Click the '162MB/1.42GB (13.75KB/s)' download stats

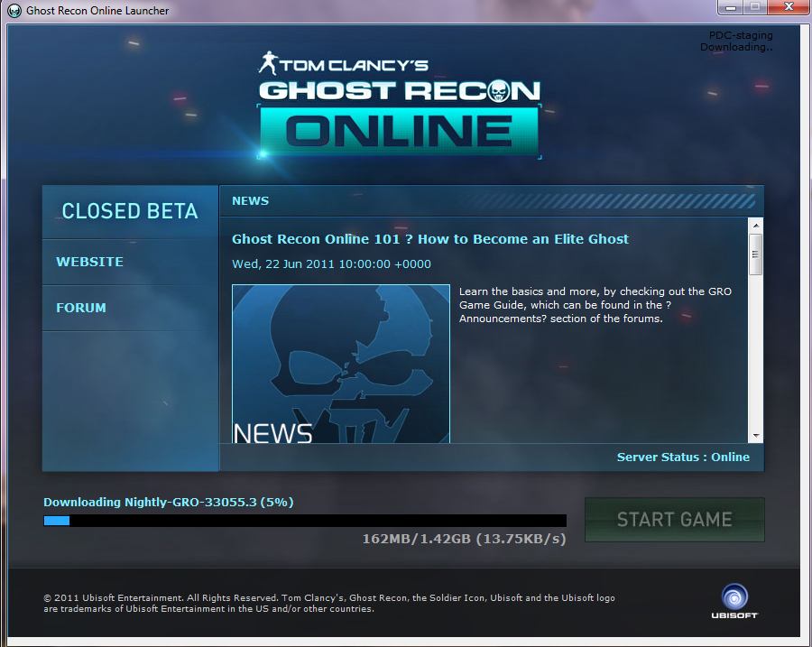coord(464,539)
